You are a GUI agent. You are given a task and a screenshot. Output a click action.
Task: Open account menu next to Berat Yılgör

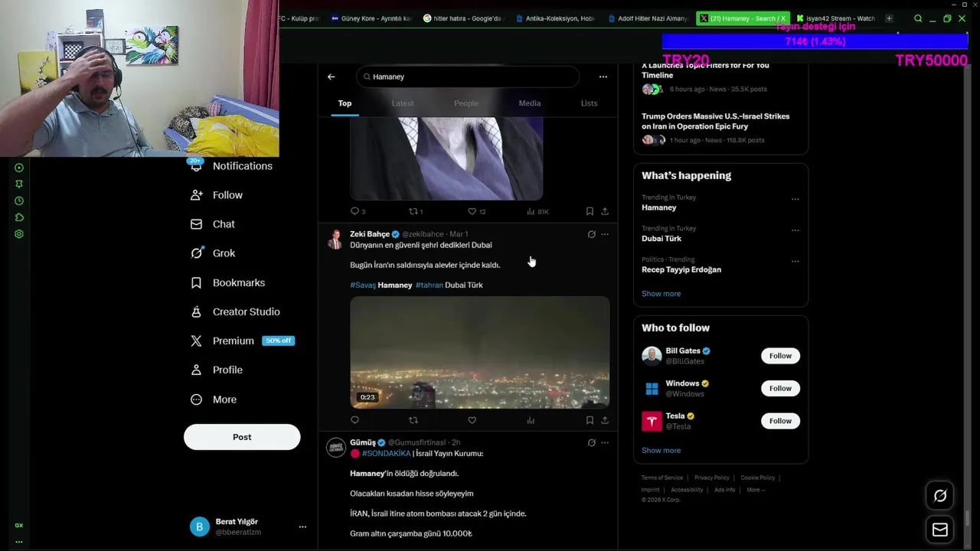pyautogui.click(x=302, y=527)
